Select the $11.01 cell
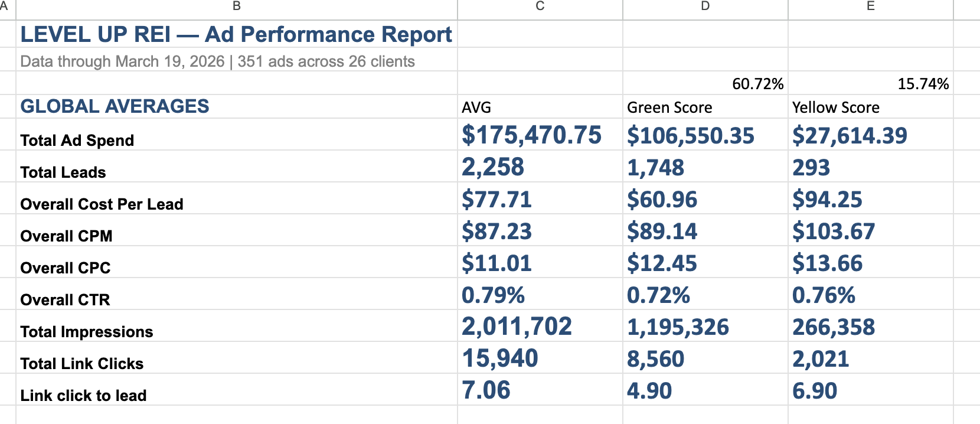This screenshot has height=424, width=980. coord(540,262)
